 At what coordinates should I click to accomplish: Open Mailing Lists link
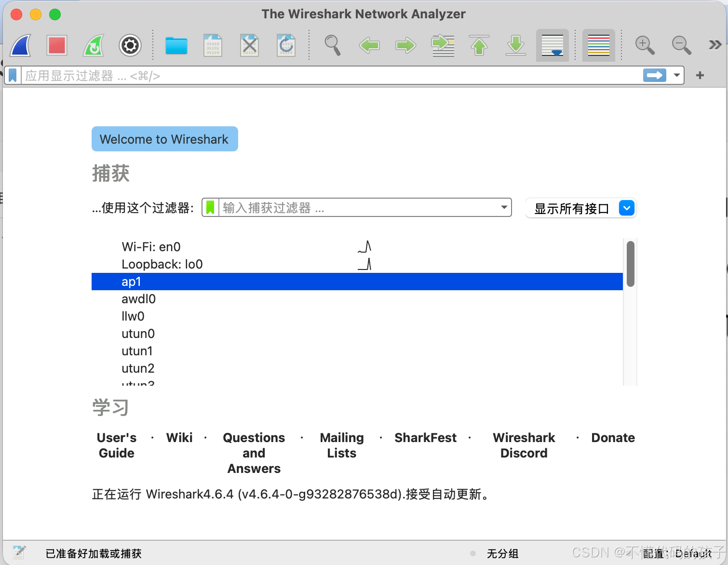coord(342,445)
